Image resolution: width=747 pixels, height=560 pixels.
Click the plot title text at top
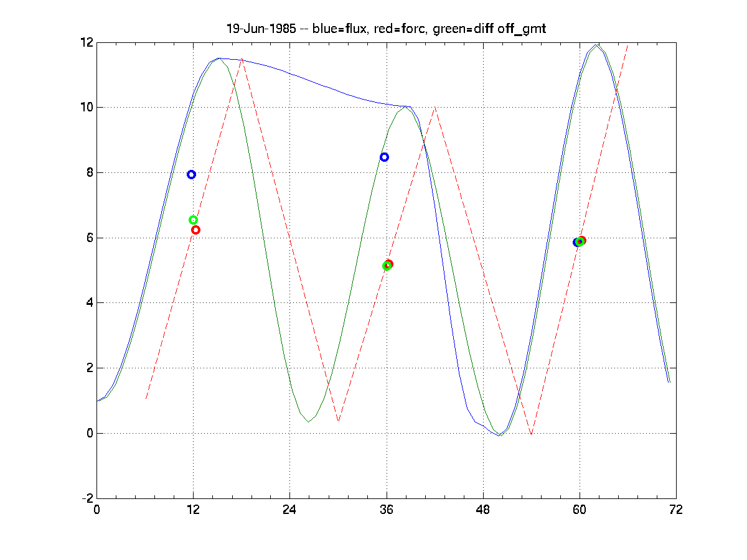(x=386, y=29)
